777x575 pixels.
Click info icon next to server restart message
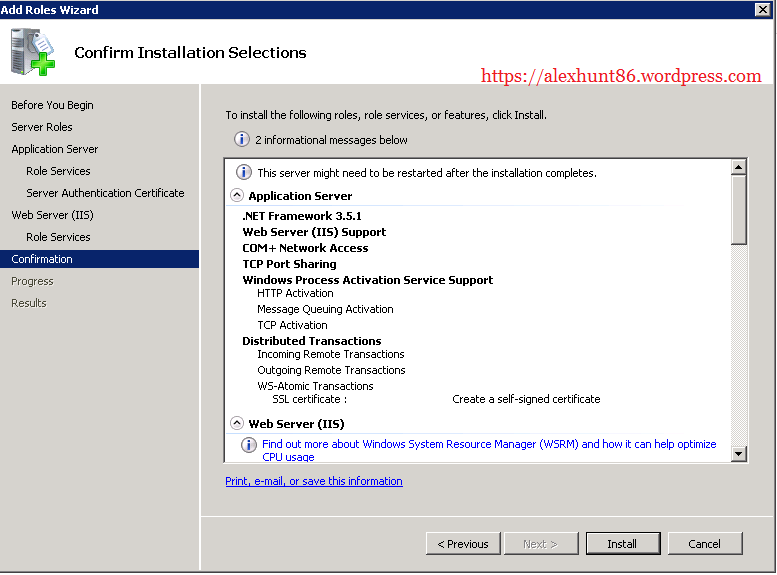click(243, 173)
